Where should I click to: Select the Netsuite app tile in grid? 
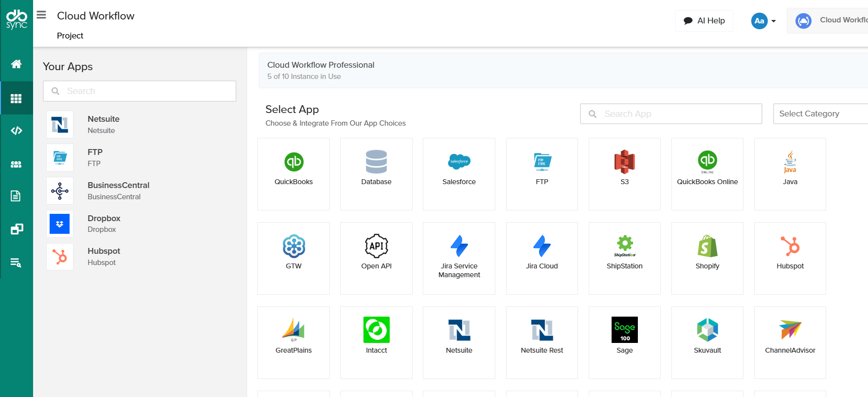459,342
